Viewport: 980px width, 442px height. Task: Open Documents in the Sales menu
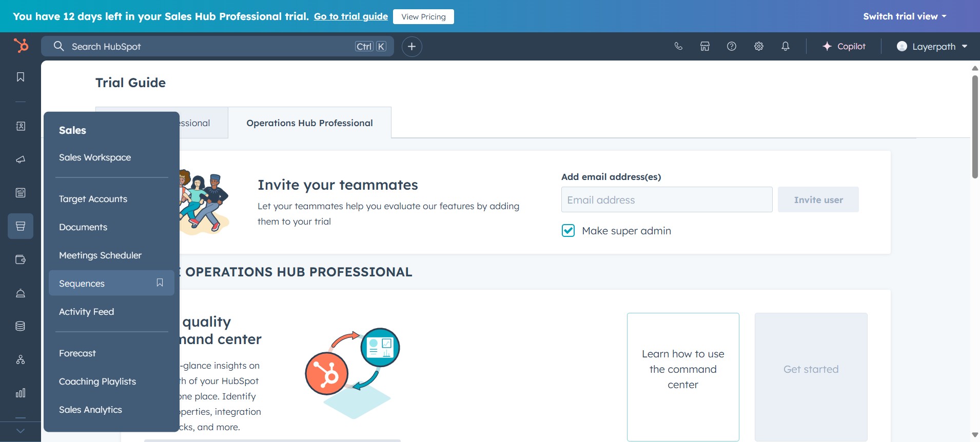[83, 227]
